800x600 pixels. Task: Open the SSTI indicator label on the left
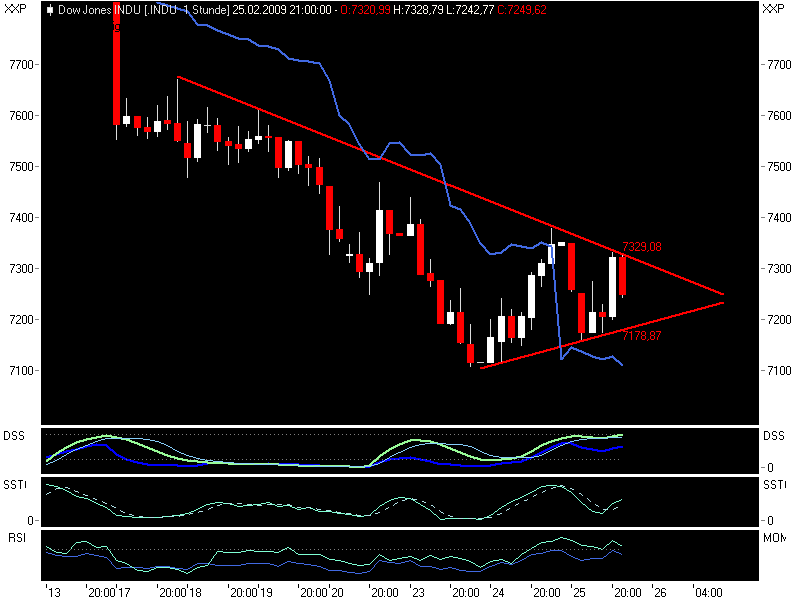(17, 486)
